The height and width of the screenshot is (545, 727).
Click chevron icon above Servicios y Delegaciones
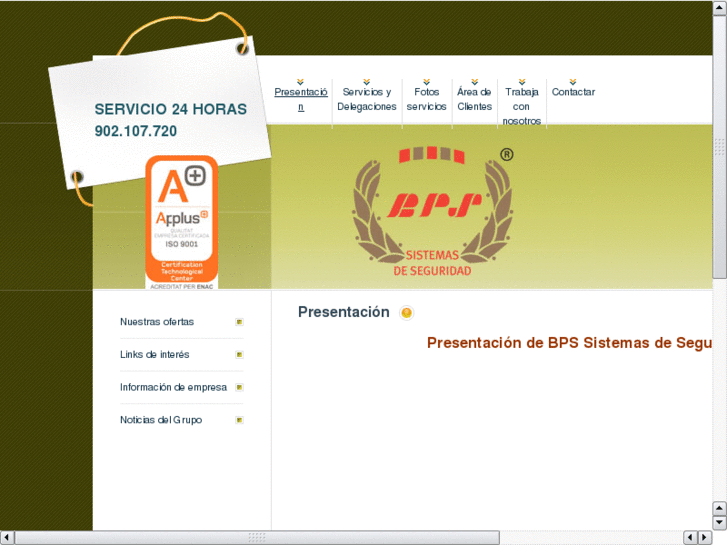(x=367, y=82)
